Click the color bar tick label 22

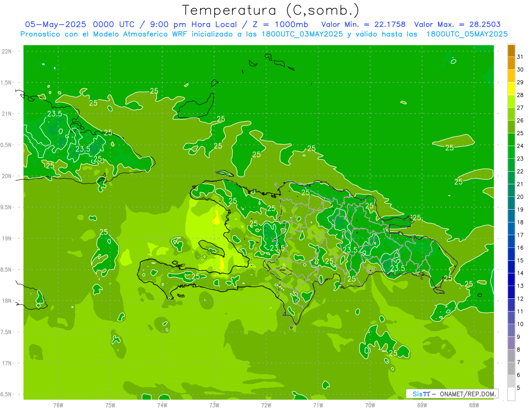520,172
